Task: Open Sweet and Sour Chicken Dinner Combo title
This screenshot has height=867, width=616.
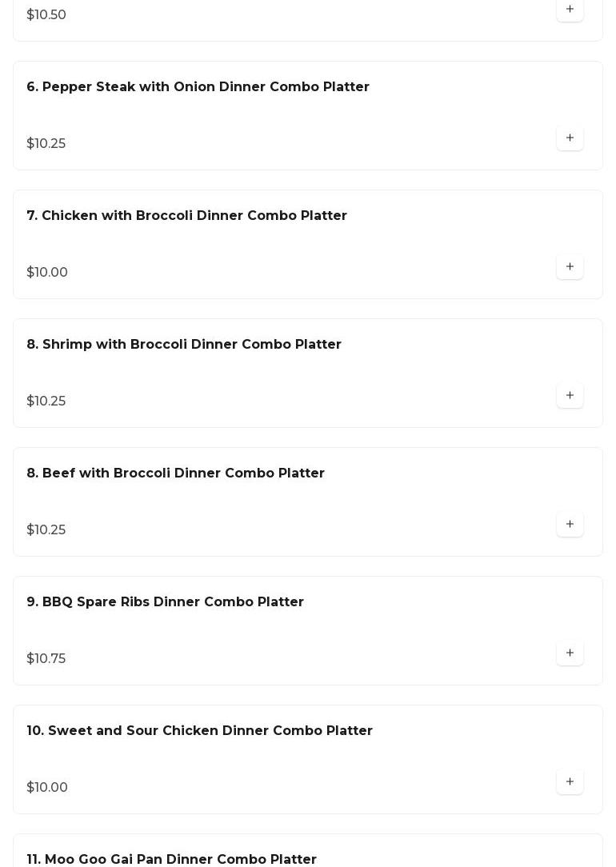Action: [199, 730]
